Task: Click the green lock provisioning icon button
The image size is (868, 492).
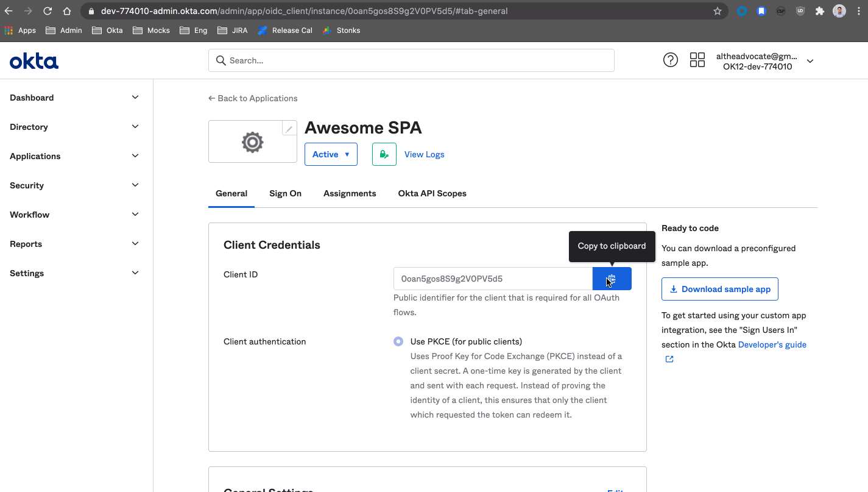Action: pyautogui.click(x=384, y=154)
